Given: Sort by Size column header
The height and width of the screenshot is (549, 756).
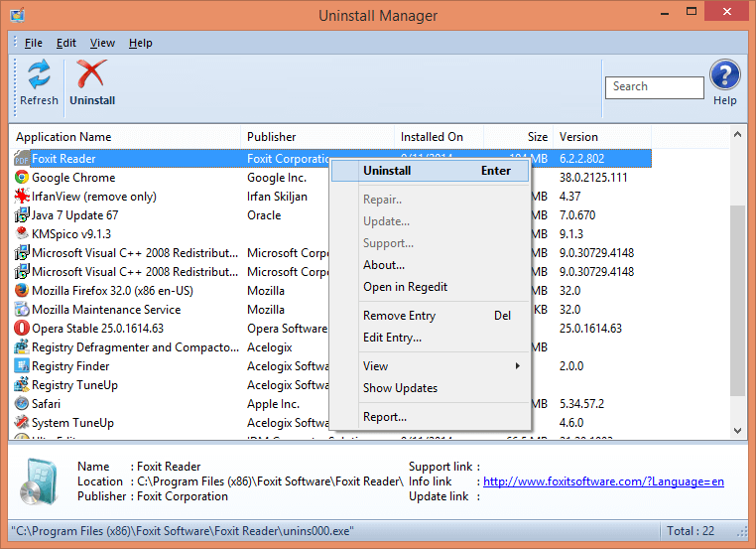Looking at the screenshot, I should click(x=518, y=137).
